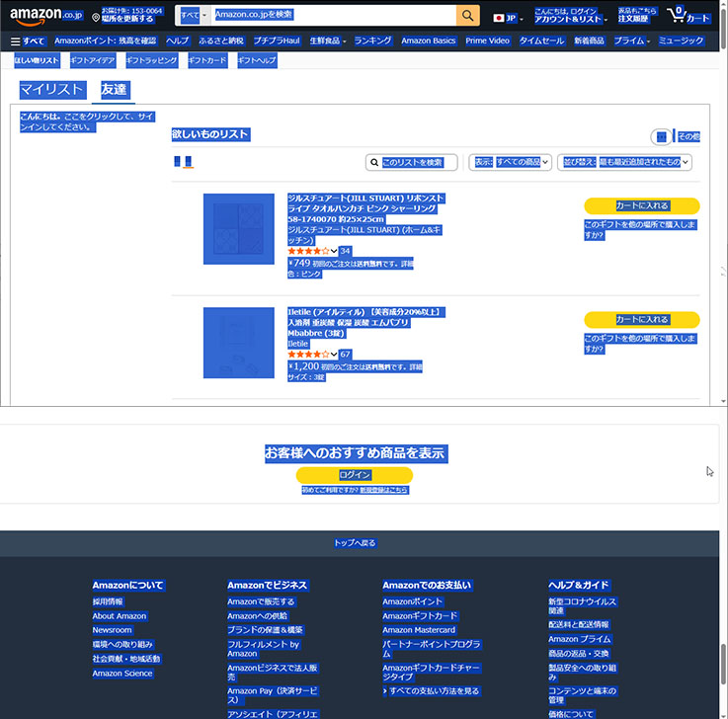The height and width of the screenshot is (719, 728).
Task: Open star rating popover of JILL STUART towel
Action: click(312, 251)
